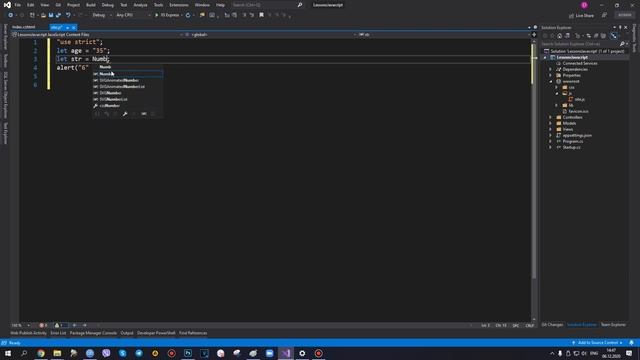Switch to Git Changes tab
Viewport: 640px width, 360px height.
(x=552, y=325)
